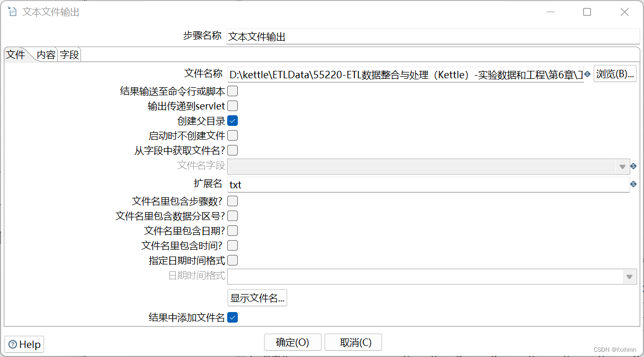The height and width of the screenshot is (357, 644).
Task: Check 从字段中获取文件名 option
Action: click(232, 150)
